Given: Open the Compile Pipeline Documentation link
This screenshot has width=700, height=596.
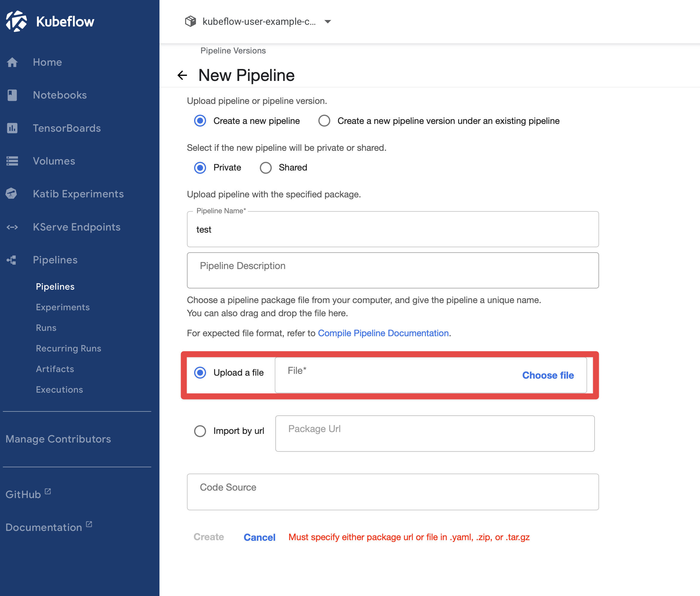Looking at the screenshot, I should 383,333.
